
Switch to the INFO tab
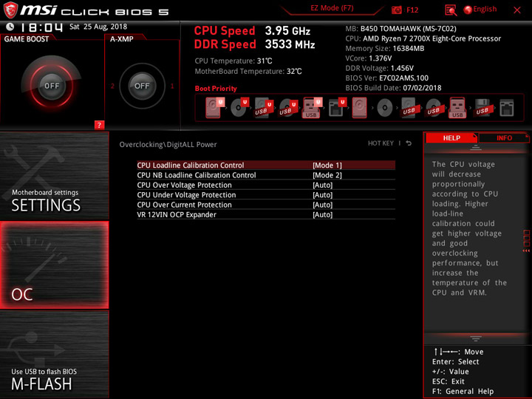[504, 137]
